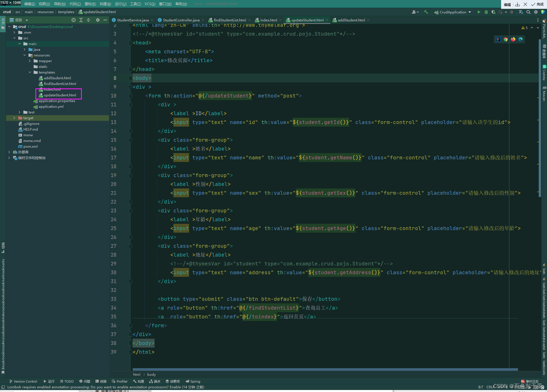Open the 终端 terminal tool window
The height and width of the screenshot is (392, 547).
101,381
